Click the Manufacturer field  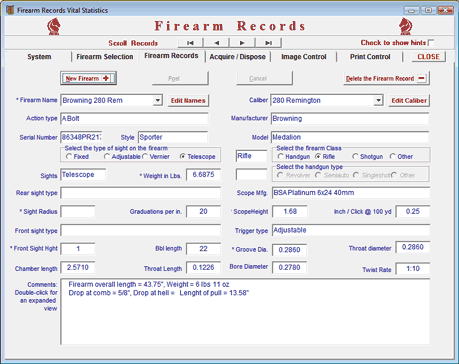[350, 118]
